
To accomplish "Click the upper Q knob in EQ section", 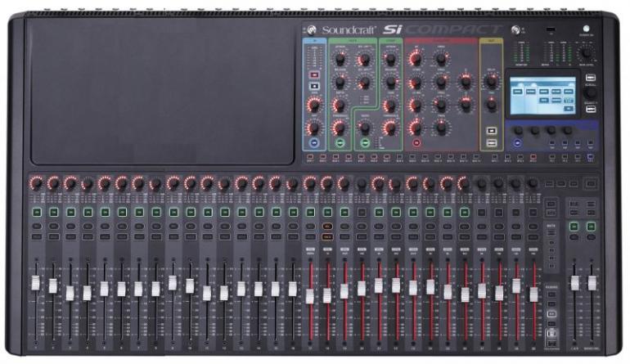I will [x=466, y=83].
